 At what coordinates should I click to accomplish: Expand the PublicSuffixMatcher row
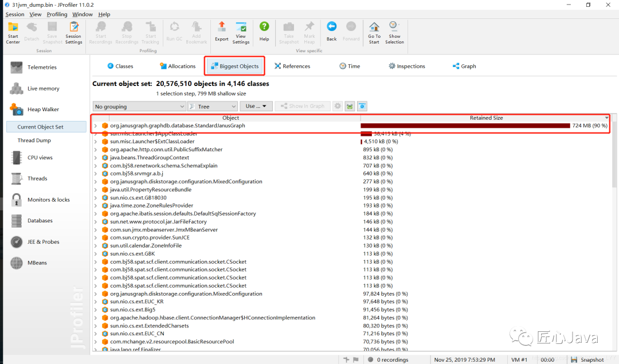(x=96, y=150)
